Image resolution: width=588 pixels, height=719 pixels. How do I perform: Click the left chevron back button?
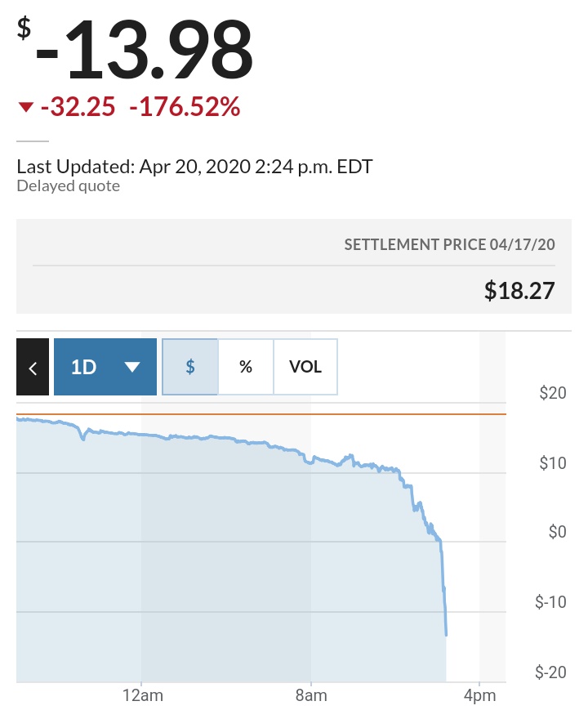[x=33, y=367]
